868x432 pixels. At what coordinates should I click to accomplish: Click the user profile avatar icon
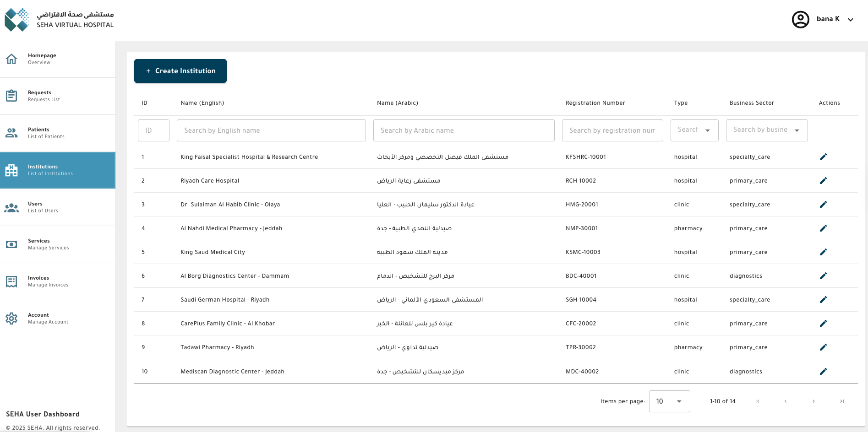(x=800, y=19)
